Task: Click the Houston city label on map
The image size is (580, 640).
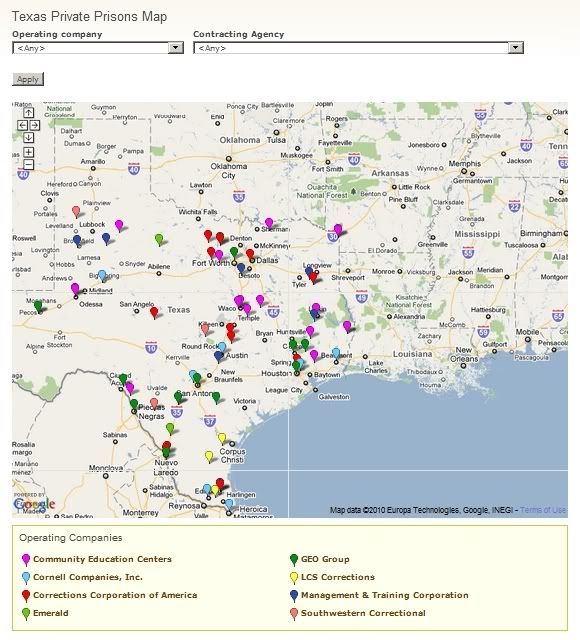Action: (x=276, y=373)
